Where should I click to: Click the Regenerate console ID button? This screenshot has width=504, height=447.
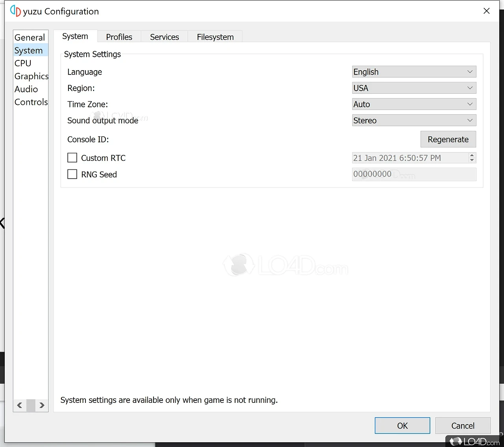(x=448, y=139)
